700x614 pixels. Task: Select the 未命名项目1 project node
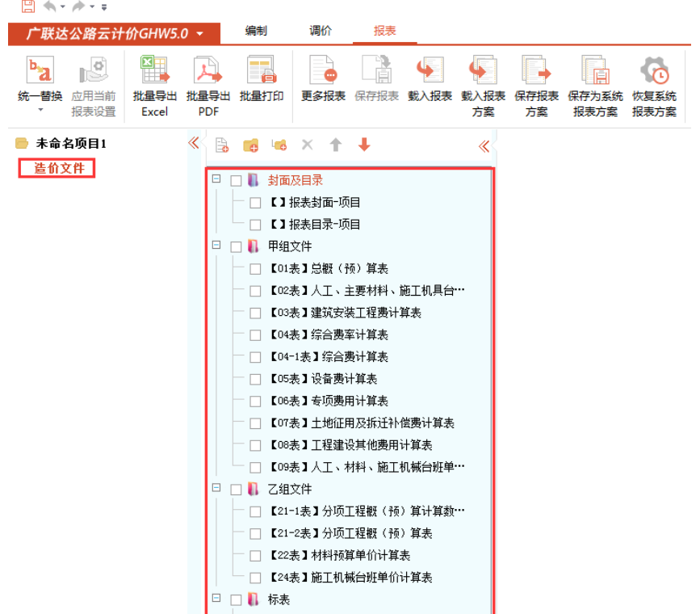[70, 144]
